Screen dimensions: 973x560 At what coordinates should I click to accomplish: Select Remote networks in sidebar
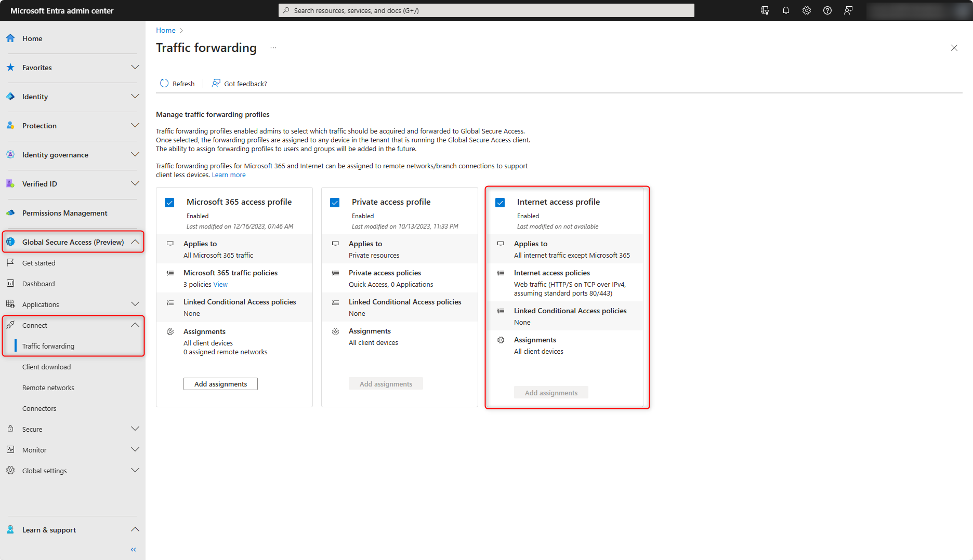(48, 387)
